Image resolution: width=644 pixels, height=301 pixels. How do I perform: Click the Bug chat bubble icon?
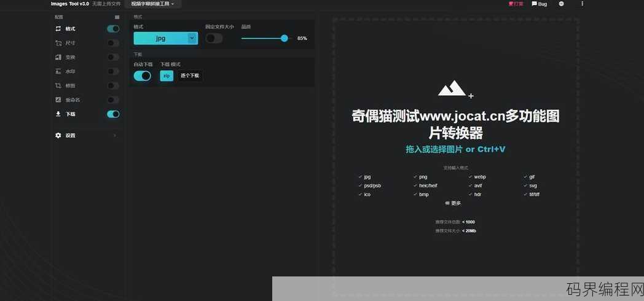[x=534, y=4]
